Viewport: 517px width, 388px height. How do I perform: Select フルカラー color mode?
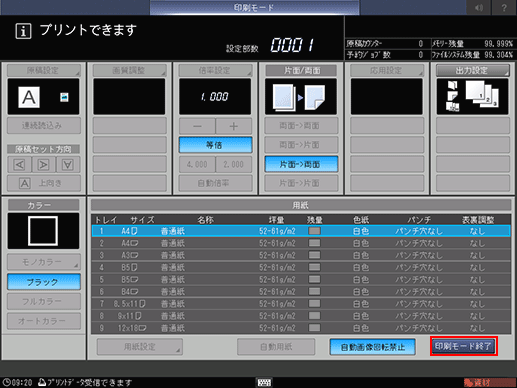44,301
